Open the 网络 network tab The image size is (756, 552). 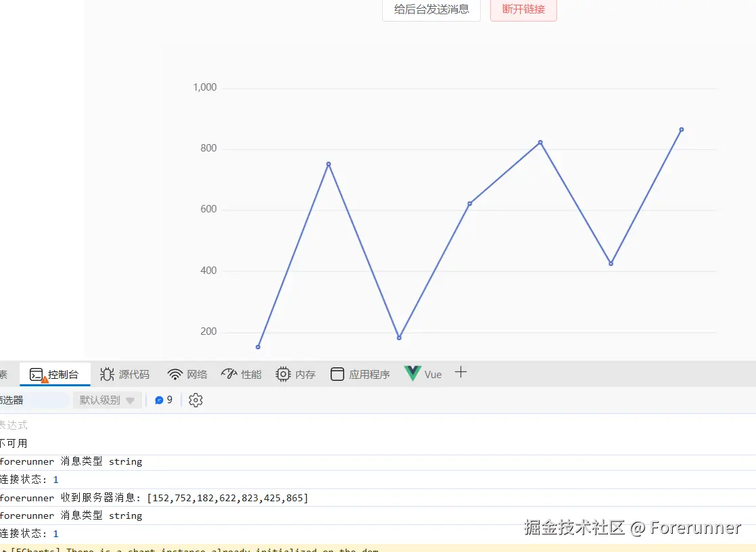(187, 375)
